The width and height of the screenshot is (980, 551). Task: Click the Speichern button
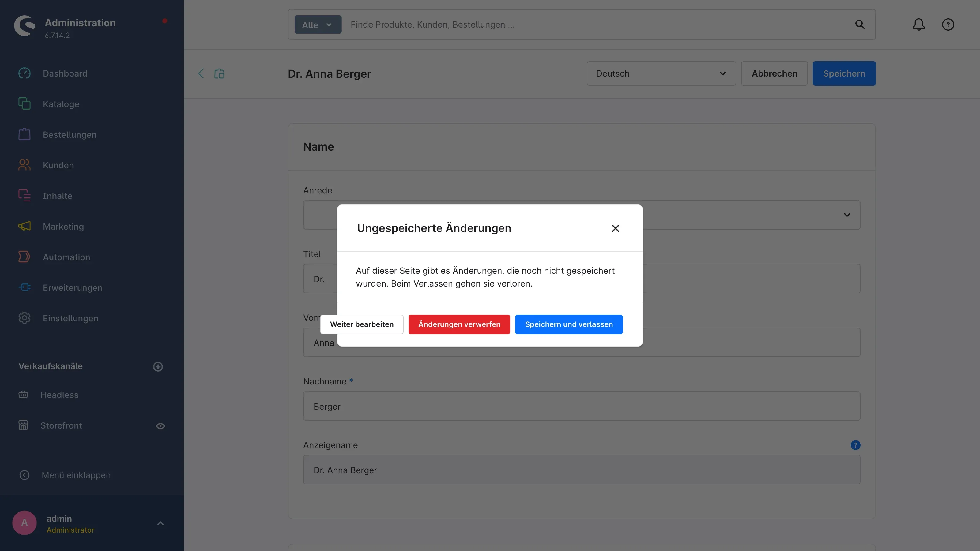click(x=844, y=73)
